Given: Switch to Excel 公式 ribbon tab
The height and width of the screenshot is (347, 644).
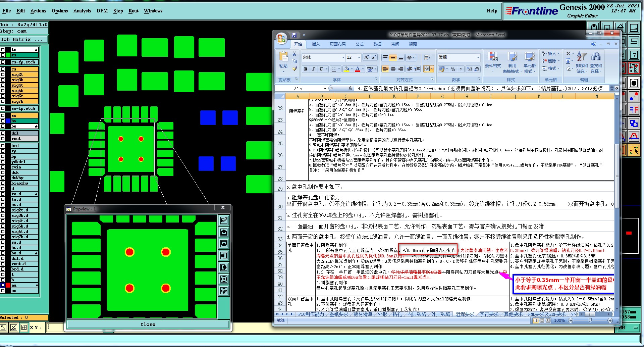Looking at the screenshot, I should pos(360,44).
